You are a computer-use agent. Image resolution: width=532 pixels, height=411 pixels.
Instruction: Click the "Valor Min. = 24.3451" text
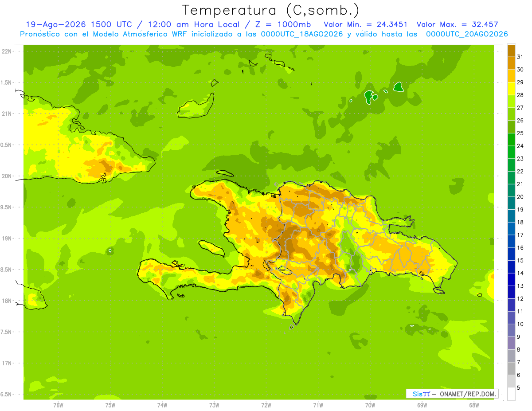366,24
